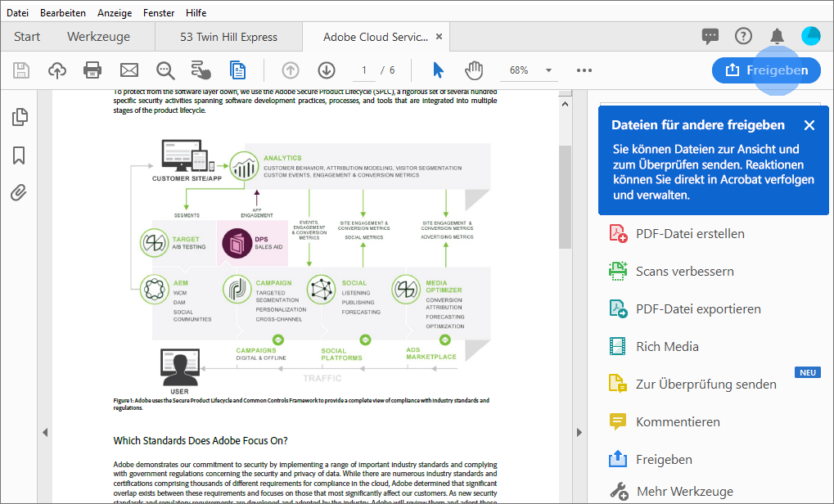Click the blue Freigeben button
This screenshot has width=834, height=504.
tap(766, 70)
